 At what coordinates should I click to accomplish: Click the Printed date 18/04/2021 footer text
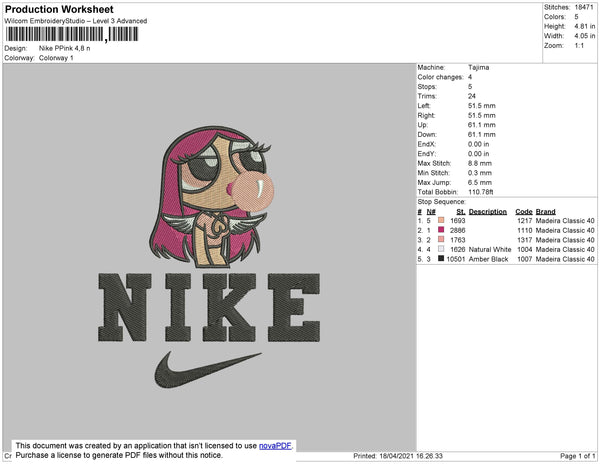pos(398,456)
